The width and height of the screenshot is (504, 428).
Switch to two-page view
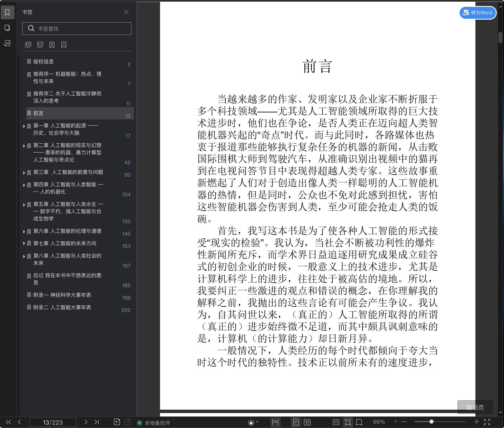tap(307, 422)
